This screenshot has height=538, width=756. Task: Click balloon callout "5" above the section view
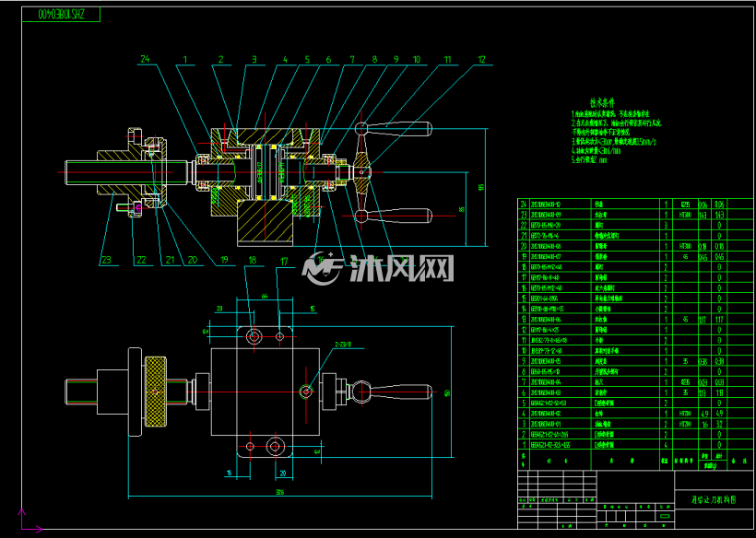click(x=307, y=60)
